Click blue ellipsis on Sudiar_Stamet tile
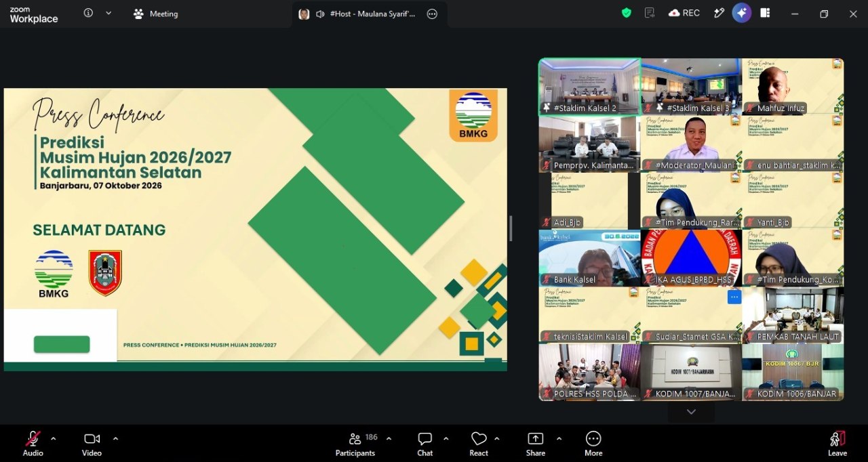The width and height of the screenshot is (868, 462). click(x=734, y=296)
